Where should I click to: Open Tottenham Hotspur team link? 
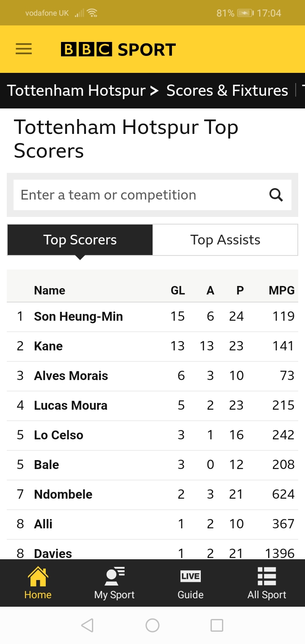76,91
